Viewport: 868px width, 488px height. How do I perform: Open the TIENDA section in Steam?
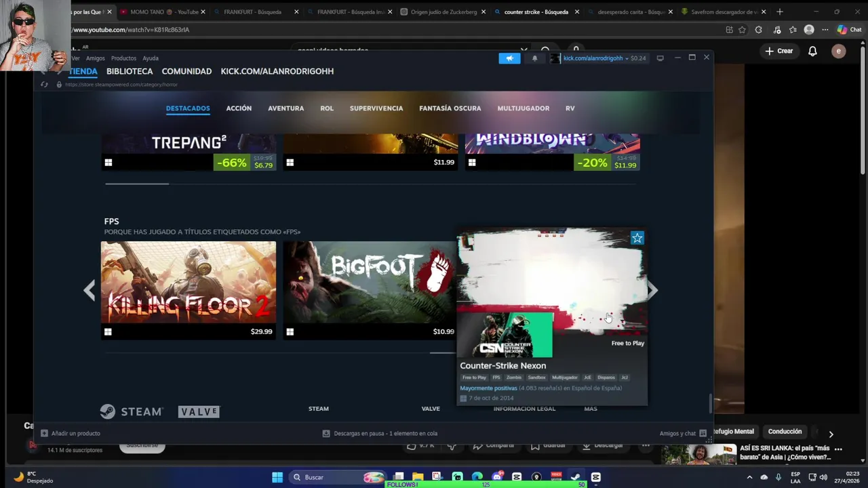83,71
